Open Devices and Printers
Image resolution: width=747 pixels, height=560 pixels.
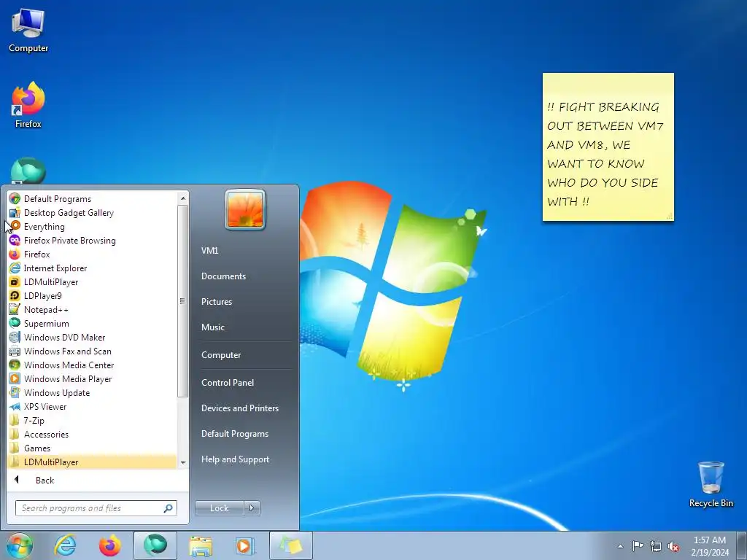click(x=239, y=408)
